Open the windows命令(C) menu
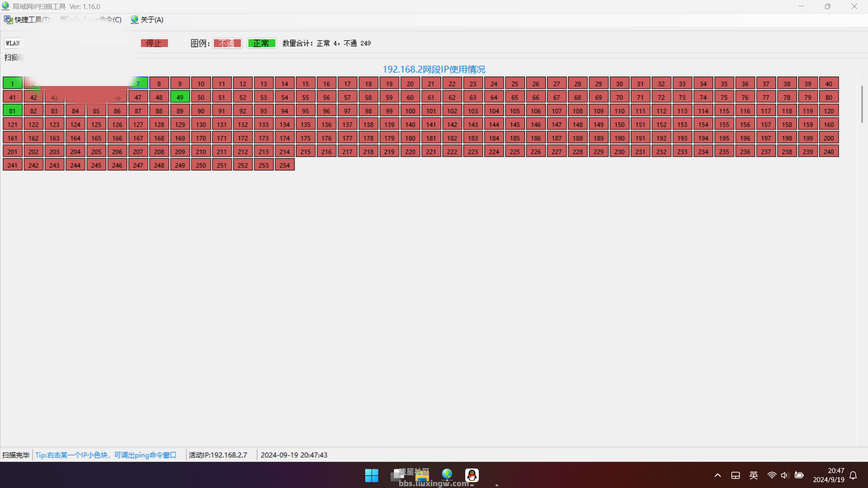This screenshot has height=488, width=868. click(91, 19)
